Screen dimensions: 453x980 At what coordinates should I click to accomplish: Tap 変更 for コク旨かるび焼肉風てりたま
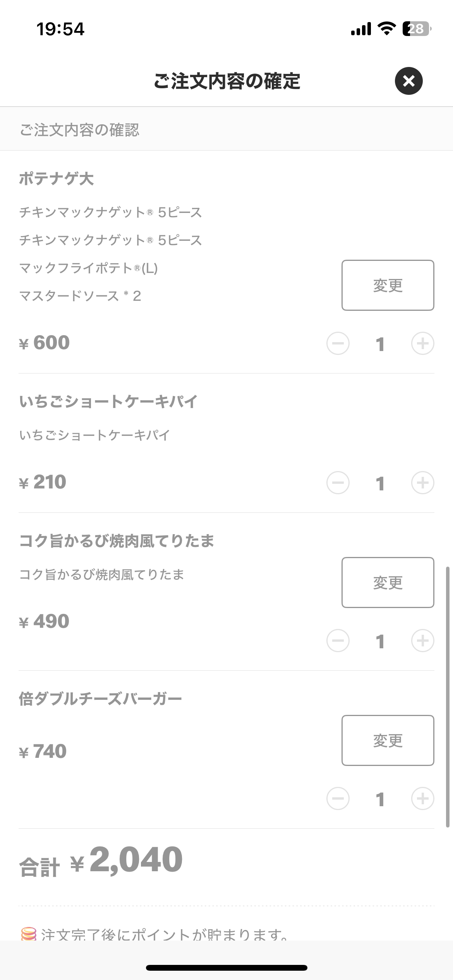click(388, 583)
